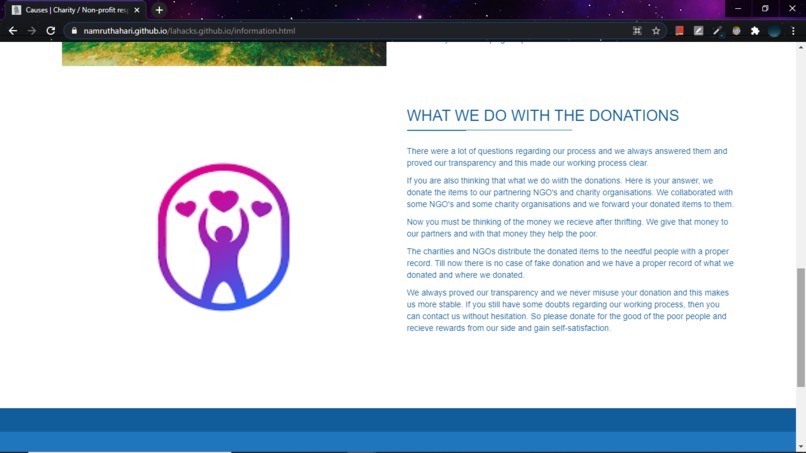Click the vertical scrollbar thumb
The height and width of the screenshot is (453, 806).
801,327
